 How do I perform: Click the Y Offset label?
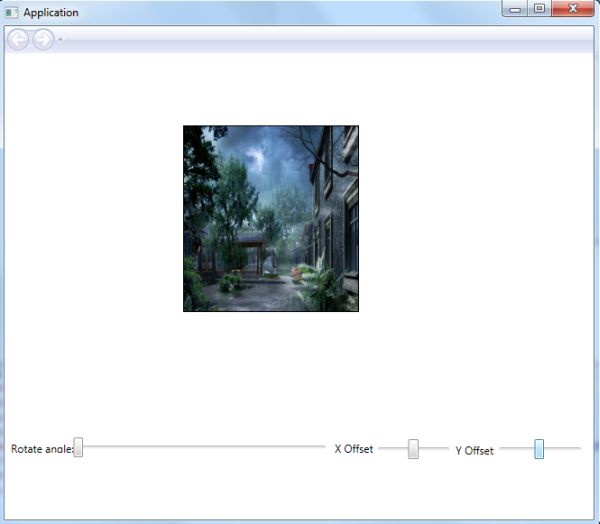474,451
